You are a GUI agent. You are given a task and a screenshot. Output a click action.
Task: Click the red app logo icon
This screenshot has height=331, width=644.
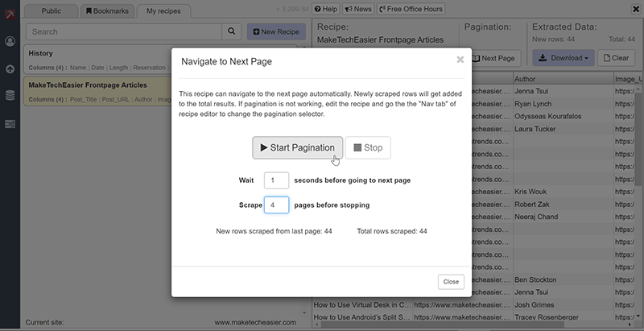pyautogui.click(x=10, y=14)
